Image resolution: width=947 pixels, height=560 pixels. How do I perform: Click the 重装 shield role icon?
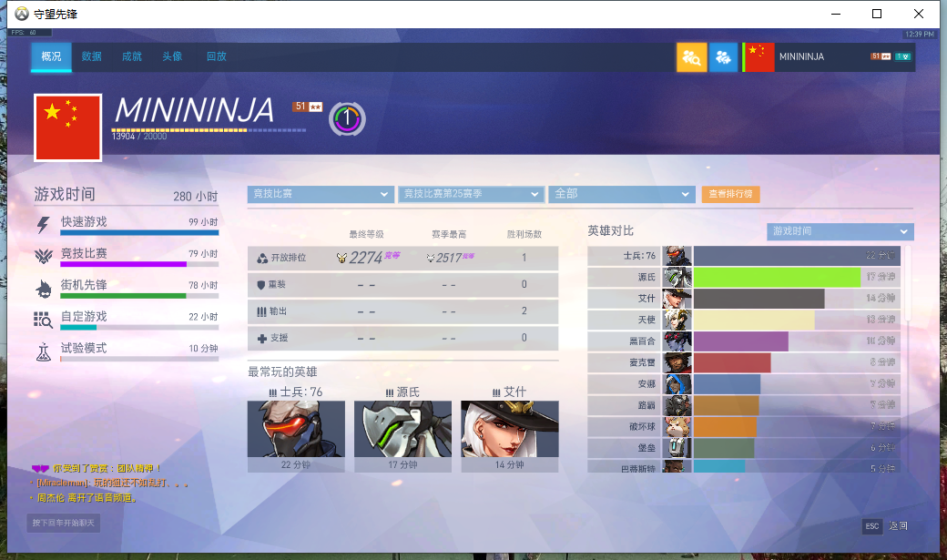(x=261, y=284)
